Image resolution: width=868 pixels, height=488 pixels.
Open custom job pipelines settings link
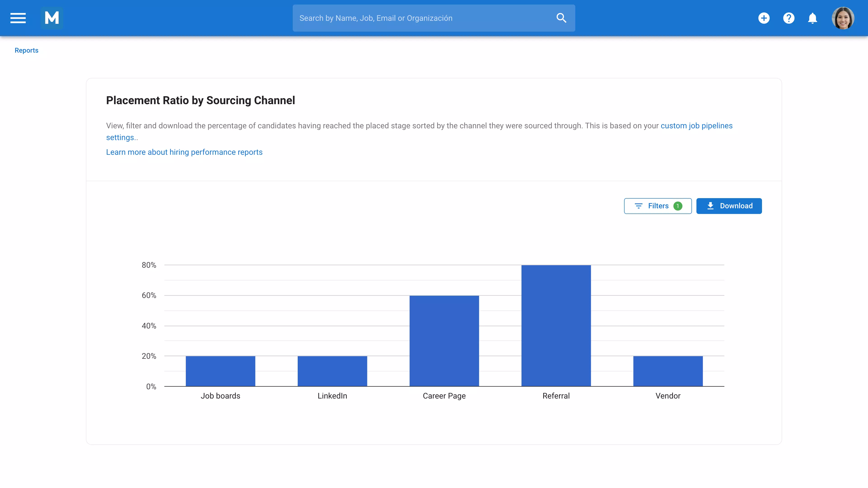[696, 126]
